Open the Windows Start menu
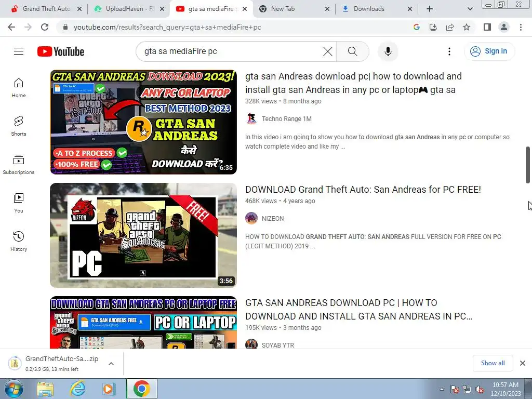Viewport: 532px width, 399px height. click(14, 389)
